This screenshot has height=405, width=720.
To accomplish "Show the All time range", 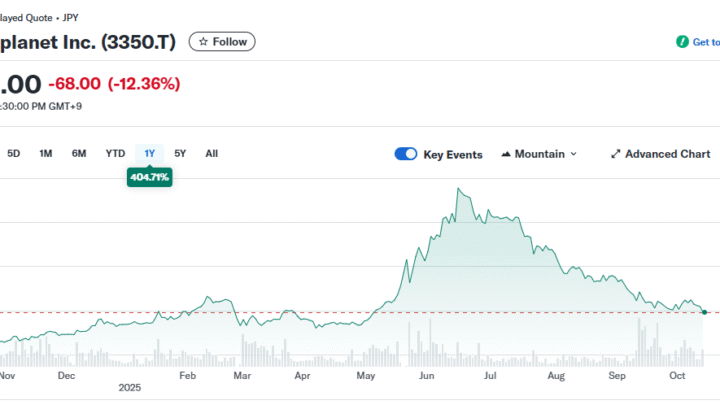I will pyautogui.click(x=212, y=153).
